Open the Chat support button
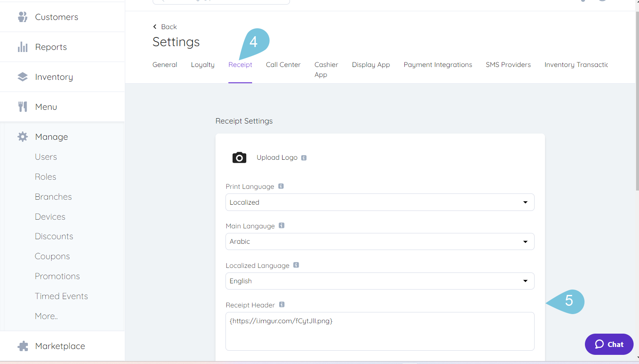This screenshot has height=364, width=639. [x=609, y=344]
